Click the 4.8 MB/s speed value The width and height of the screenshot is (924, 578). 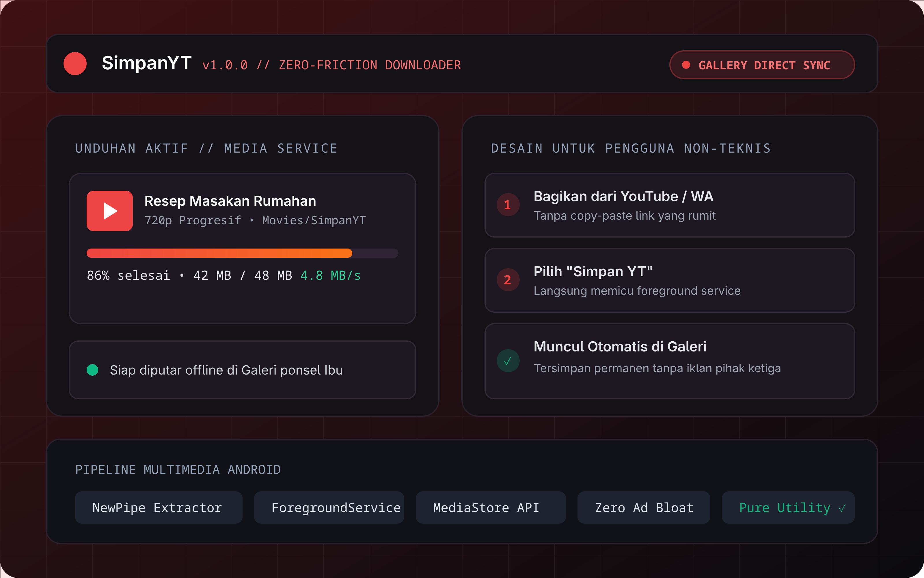click(330, 275)
